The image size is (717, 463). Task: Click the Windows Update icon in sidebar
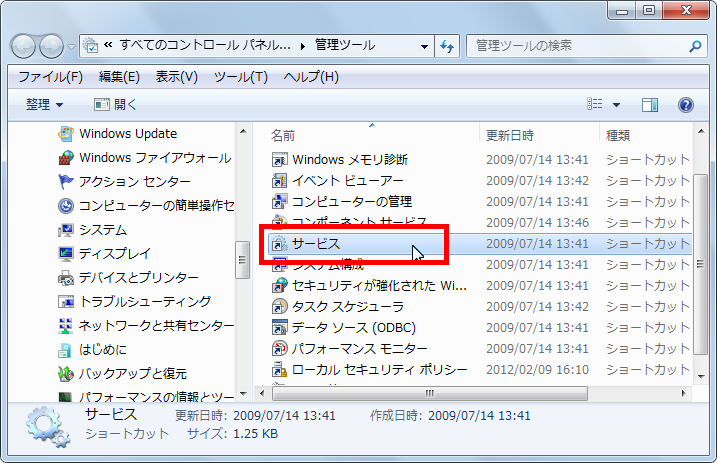point(66,133)
